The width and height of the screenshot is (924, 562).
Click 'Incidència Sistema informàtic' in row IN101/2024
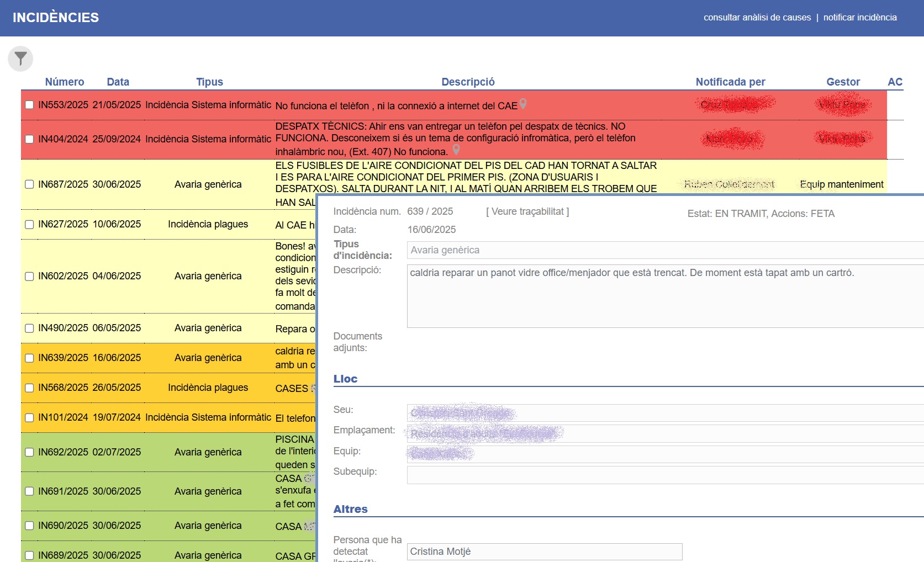coord(208,417)
